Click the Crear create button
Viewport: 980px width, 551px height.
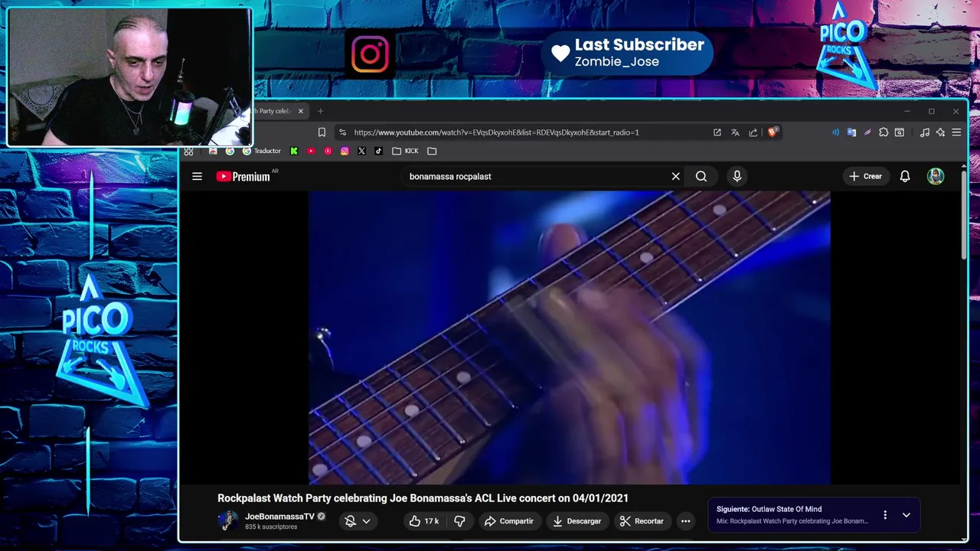866,176
